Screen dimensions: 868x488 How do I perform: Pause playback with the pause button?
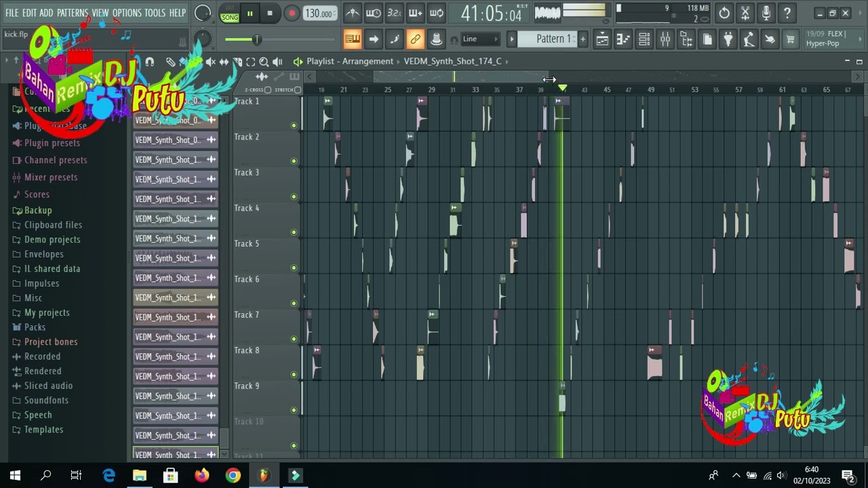coord(250,14)
